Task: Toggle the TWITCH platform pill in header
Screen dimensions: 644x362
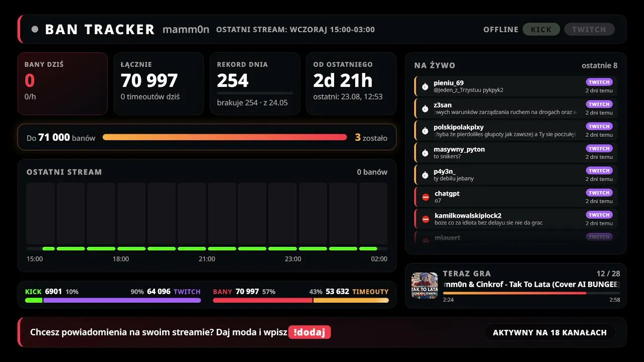Action: (589, 29)
